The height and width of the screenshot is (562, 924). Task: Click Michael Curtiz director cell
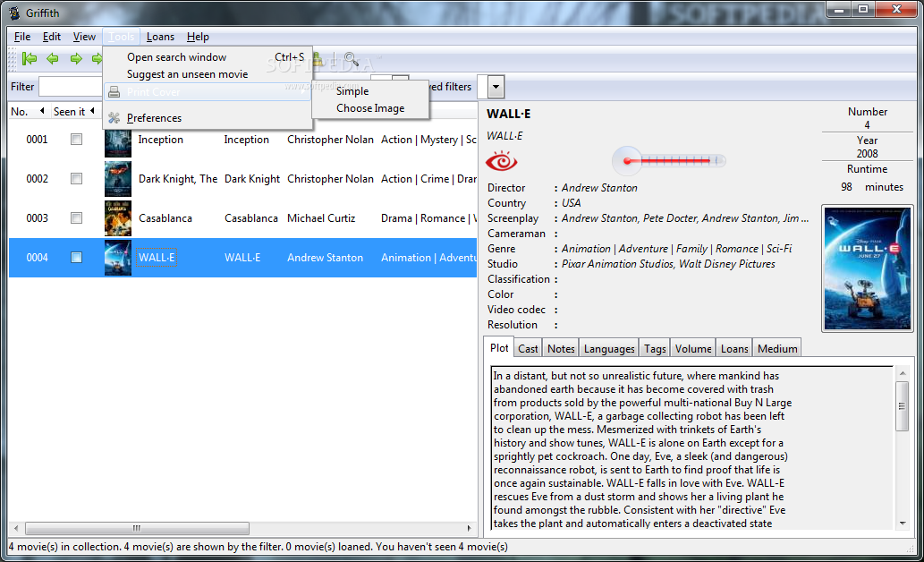pyautogui.click(x=321, y=218)
